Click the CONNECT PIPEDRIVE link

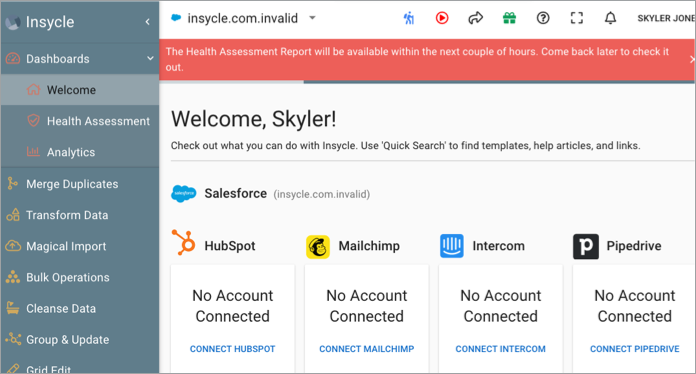tap(635, 349)
